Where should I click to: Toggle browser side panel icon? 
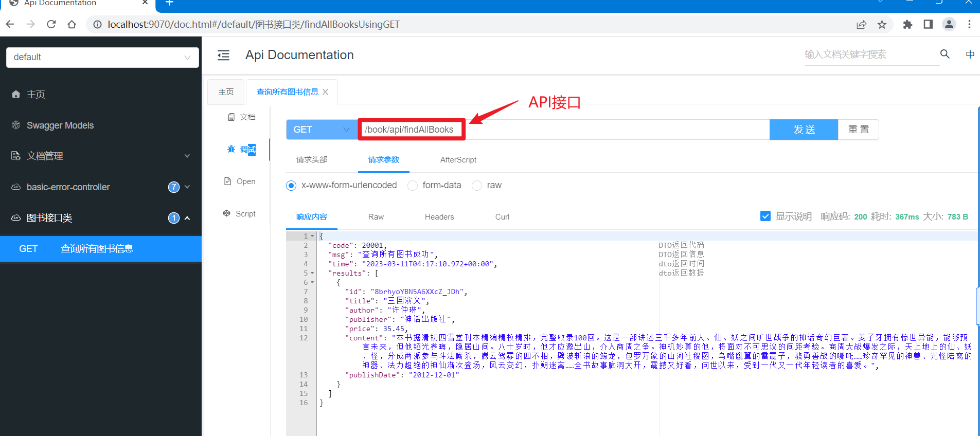[928, 24]
